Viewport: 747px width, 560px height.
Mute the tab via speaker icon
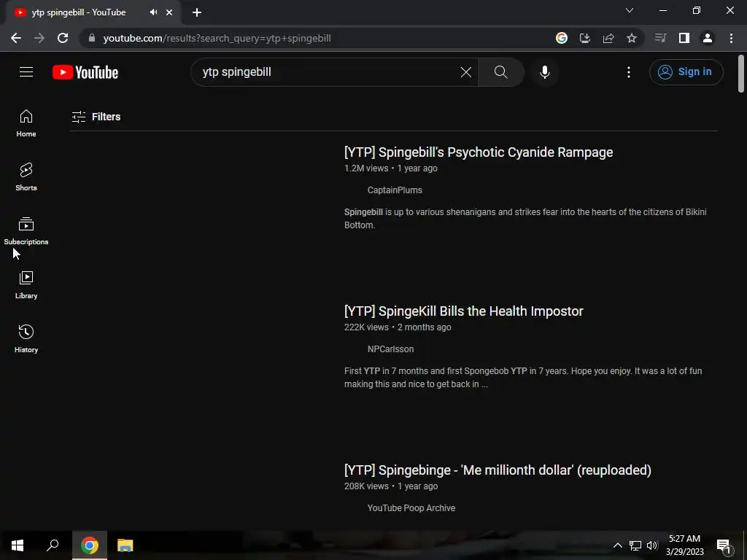153,12
